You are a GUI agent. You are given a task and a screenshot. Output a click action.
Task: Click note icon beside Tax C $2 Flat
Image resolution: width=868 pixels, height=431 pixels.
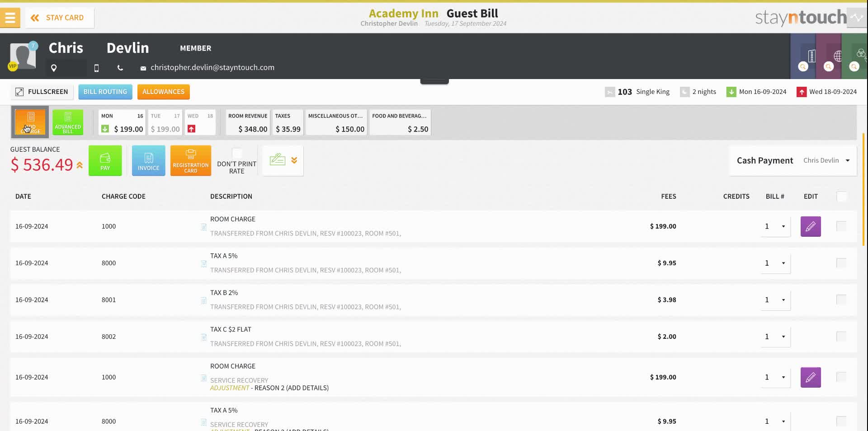tap(204, 337)
